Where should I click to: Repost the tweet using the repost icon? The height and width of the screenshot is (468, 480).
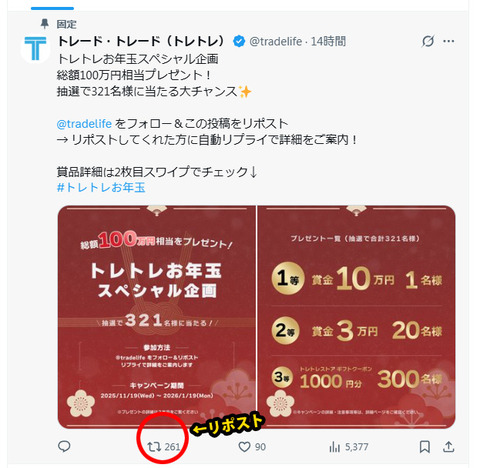(154, 447)
